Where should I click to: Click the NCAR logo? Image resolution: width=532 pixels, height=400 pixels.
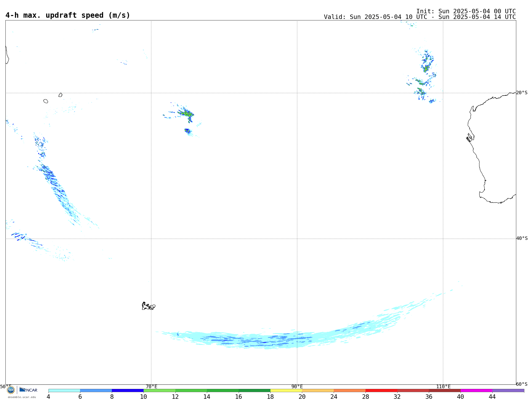click(28, 390)
